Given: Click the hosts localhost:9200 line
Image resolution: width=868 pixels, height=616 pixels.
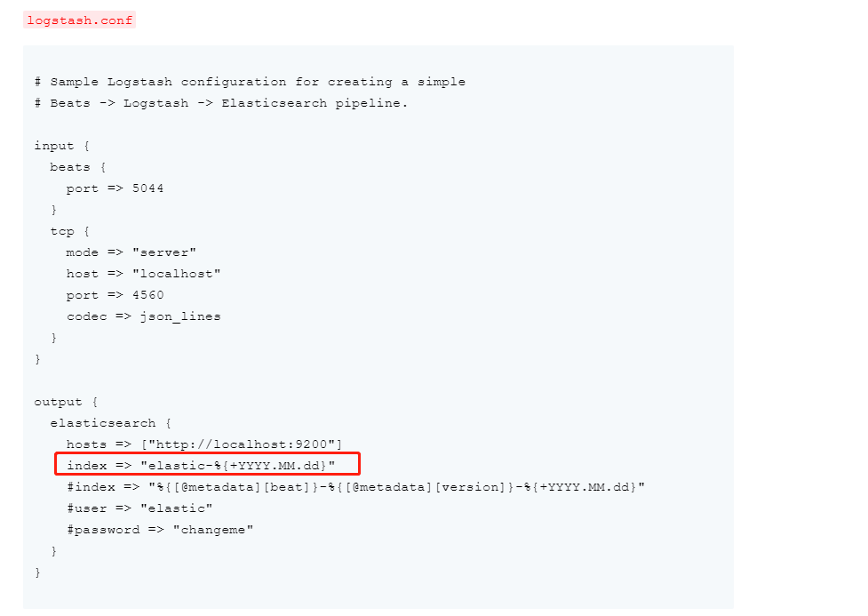Looking at the screenshot, I should pos(203,444).
